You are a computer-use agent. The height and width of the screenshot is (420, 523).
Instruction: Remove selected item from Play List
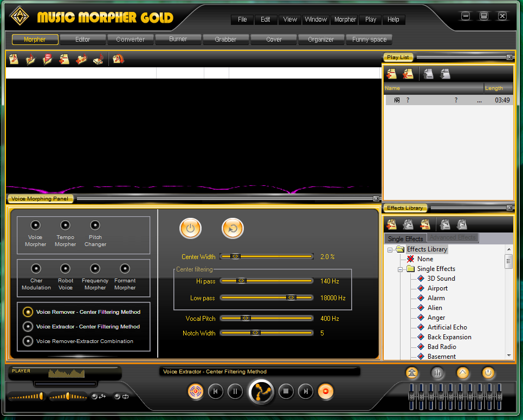408,74
